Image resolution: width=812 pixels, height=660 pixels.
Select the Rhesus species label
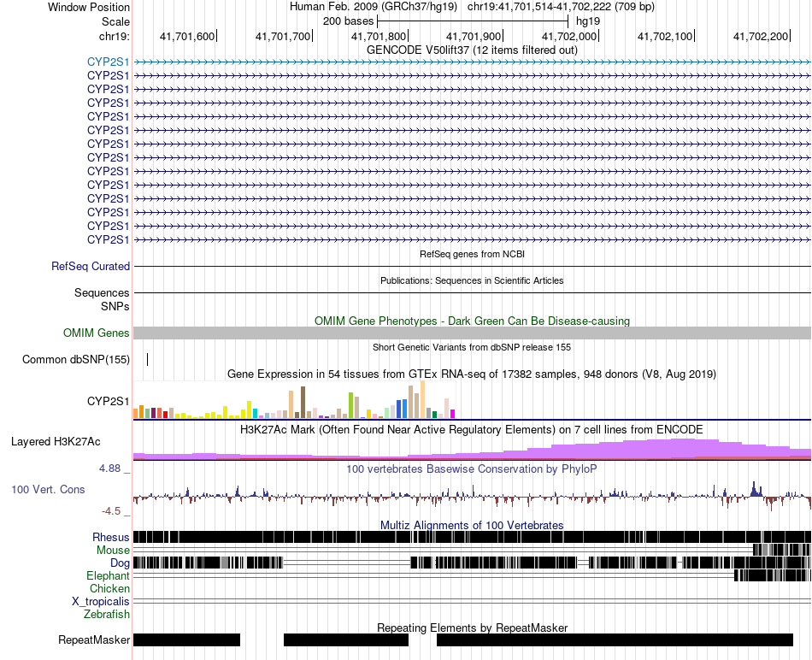point(111,537)
